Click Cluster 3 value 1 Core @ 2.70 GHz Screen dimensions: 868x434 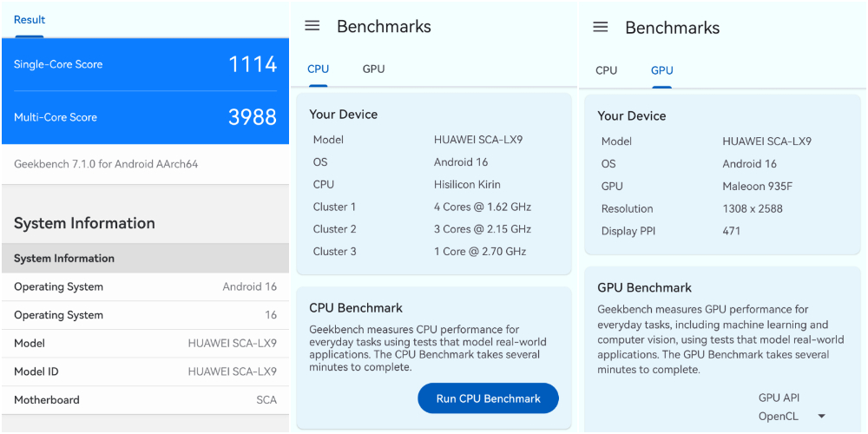click(480, 252)
